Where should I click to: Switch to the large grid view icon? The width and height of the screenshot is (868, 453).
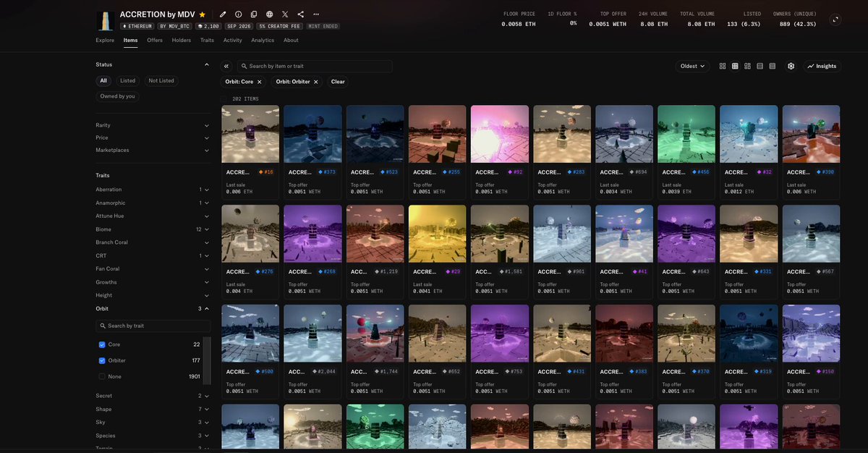tap(723, 66)
